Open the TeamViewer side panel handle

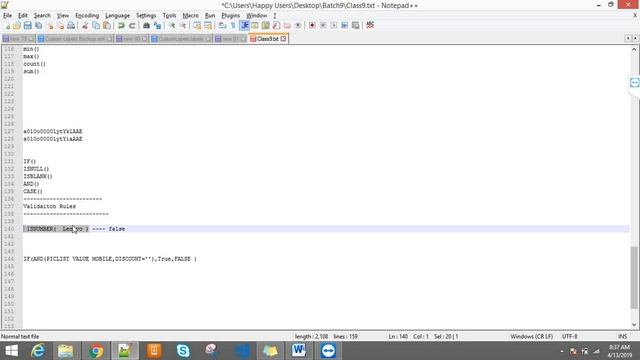634,83
